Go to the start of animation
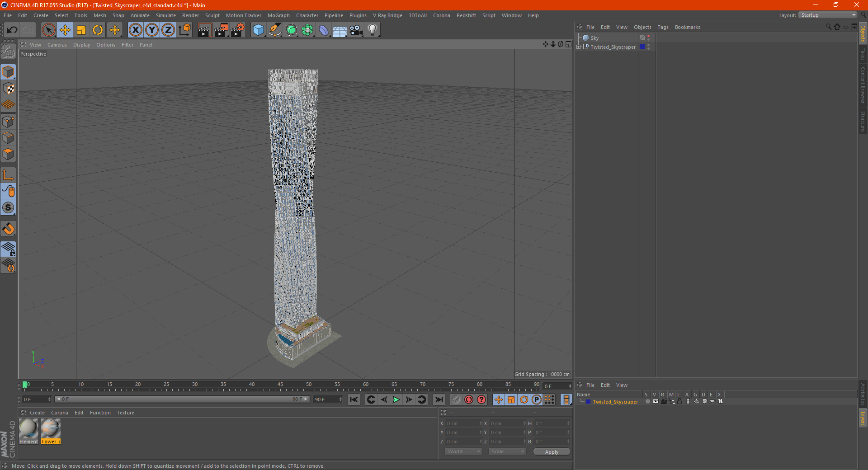This screenshot has width=868, height=470. coord(354,399)
